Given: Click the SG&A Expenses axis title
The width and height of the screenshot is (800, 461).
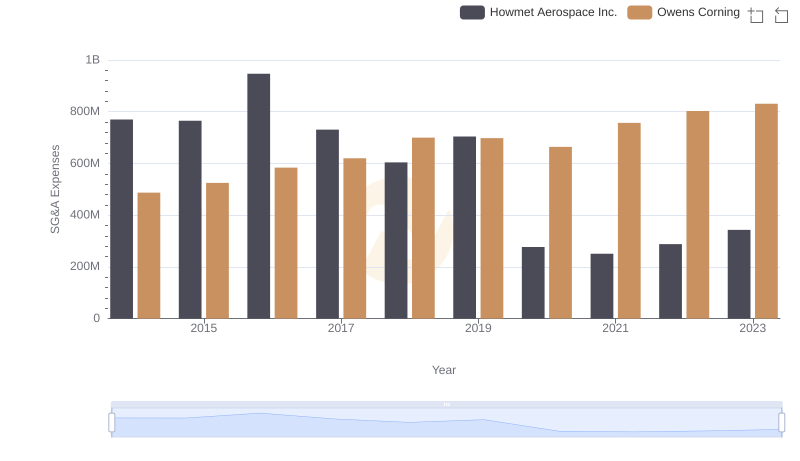Looking at the screenshot, I should [55, 189].
